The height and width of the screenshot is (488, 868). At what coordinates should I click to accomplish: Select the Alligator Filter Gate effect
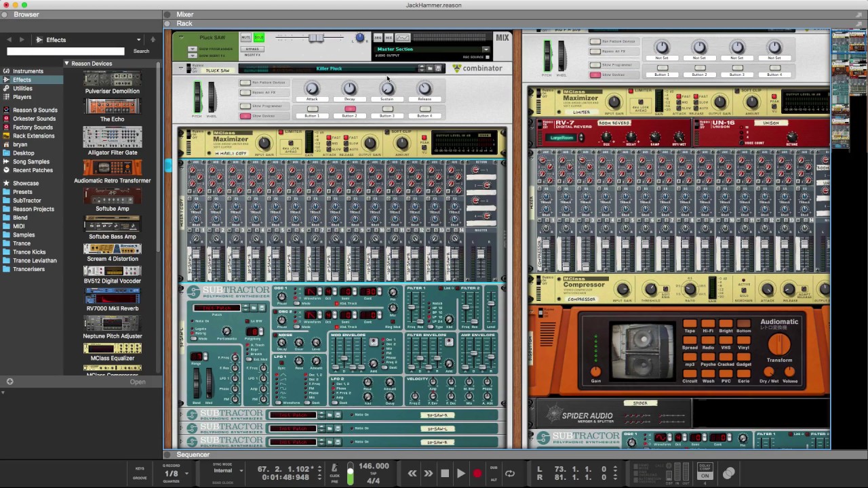click(x=113, y=138)
